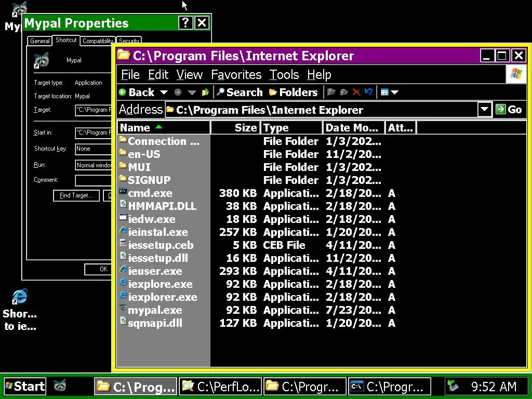Click OK button in Mypal Properties
This screenshot has height=399, width=532.
[x=99, y=270]
